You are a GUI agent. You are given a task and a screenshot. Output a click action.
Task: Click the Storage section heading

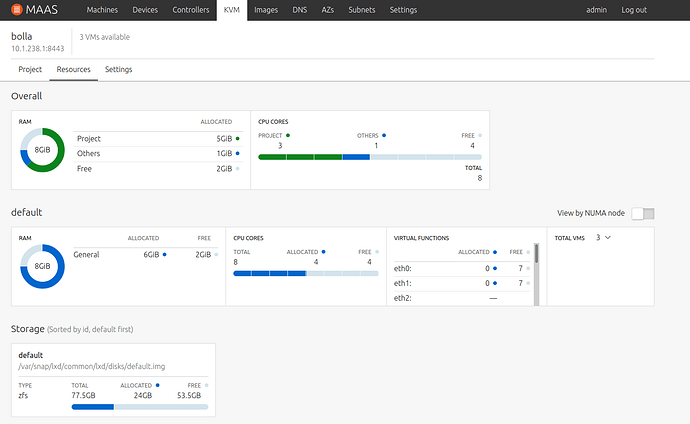(x=28, y=329)
